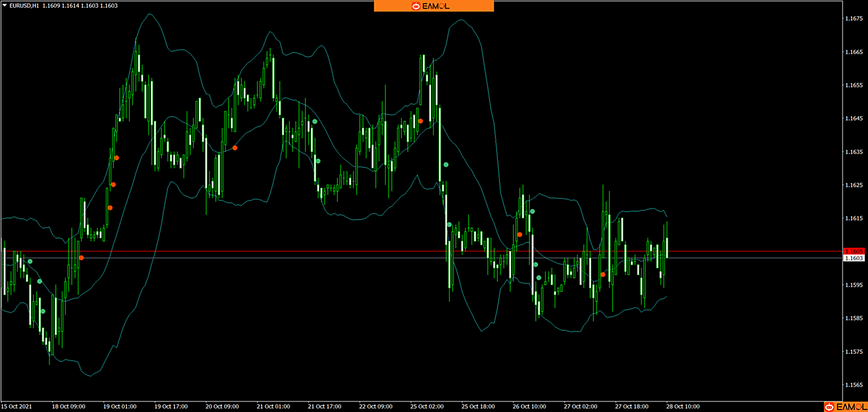The height and width of the screenshot is (412, 868).
Task: Click the orange signal dot near 1.1598 on 27 Oct
Action: pos(603,275)
